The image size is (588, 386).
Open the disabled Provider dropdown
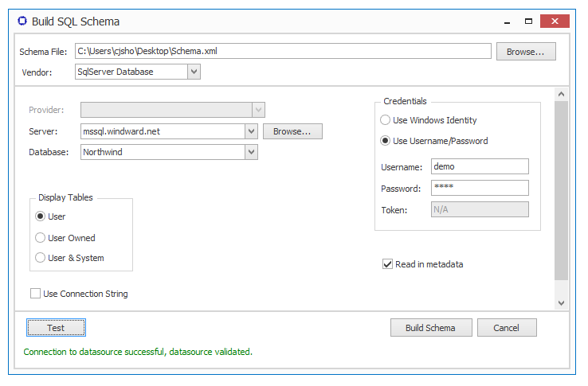click(x=258, y=110)
